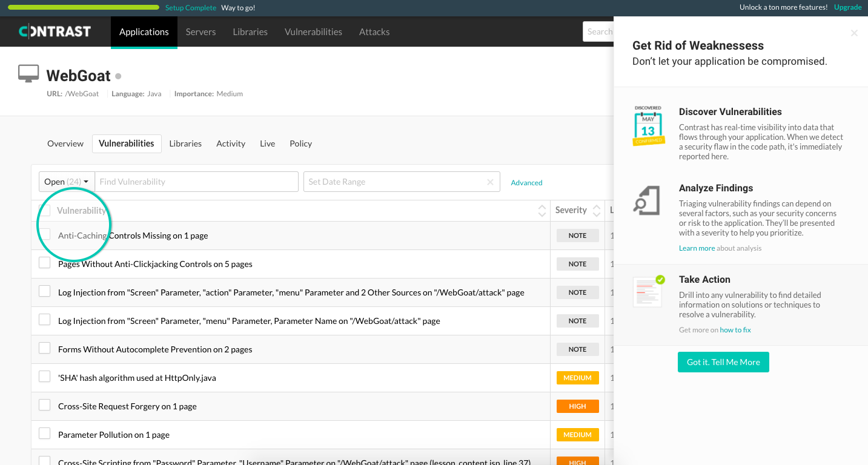This screenshot has width=868, height=465.
Task: Open the Applications nav tab
Action: pos(144,31)
